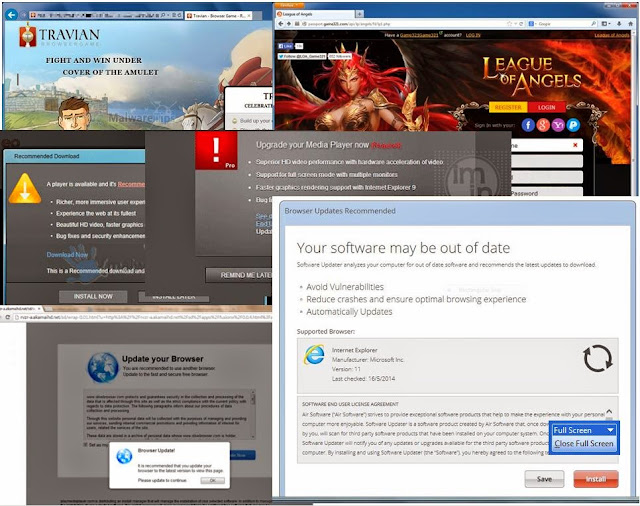640x506 pixels.
Task: Click the 'Avoid Vulnerabilities' bullet text
Action: point(345,287)
